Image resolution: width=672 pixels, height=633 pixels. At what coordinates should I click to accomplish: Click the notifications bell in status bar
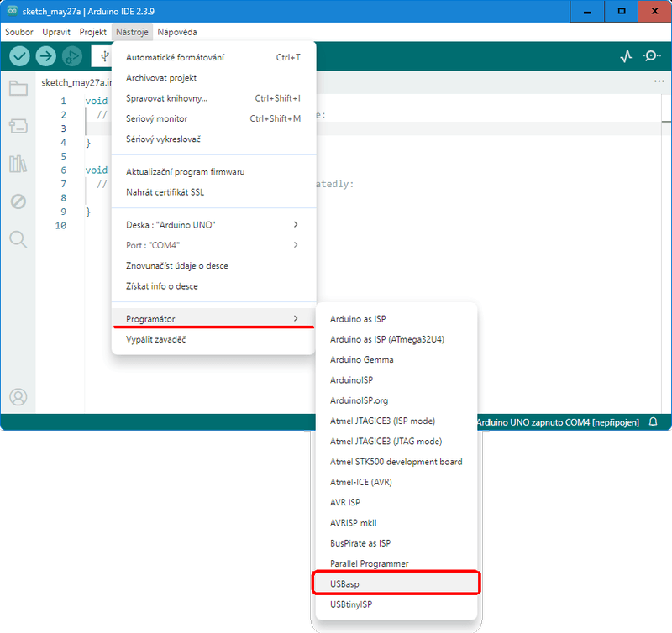click(654, 422)
